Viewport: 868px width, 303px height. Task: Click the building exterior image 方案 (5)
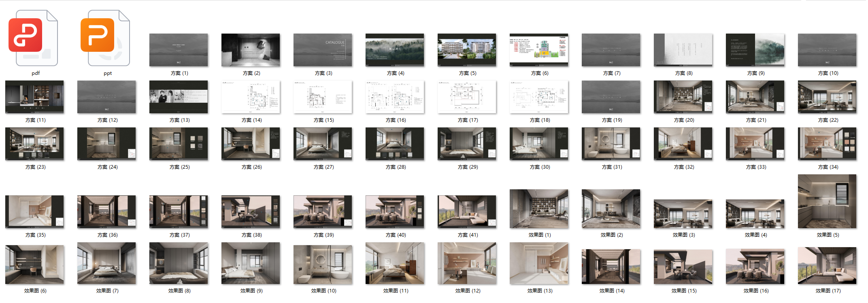[x=467, y=50]
